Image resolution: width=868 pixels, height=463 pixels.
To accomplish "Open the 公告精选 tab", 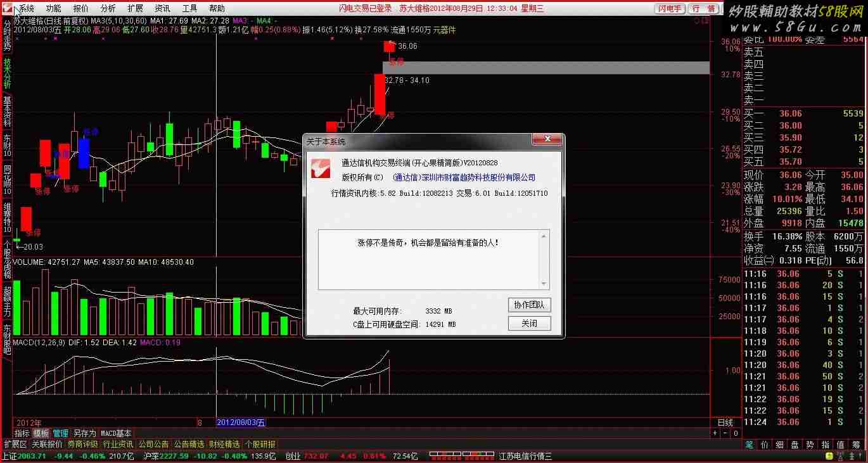I will (x=189, y=444).
